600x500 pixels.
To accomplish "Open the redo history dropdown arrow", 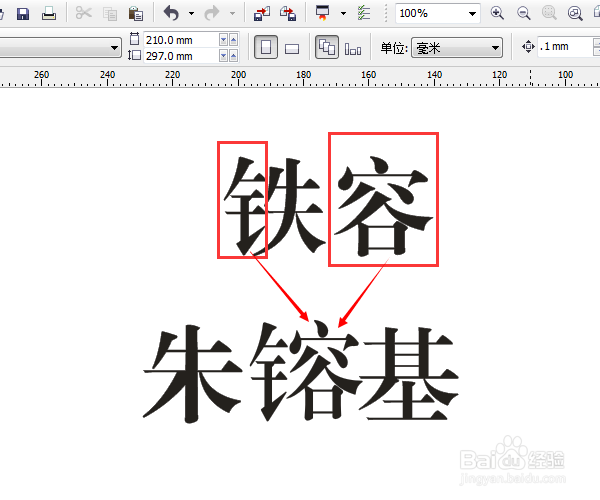I will 232,14.
